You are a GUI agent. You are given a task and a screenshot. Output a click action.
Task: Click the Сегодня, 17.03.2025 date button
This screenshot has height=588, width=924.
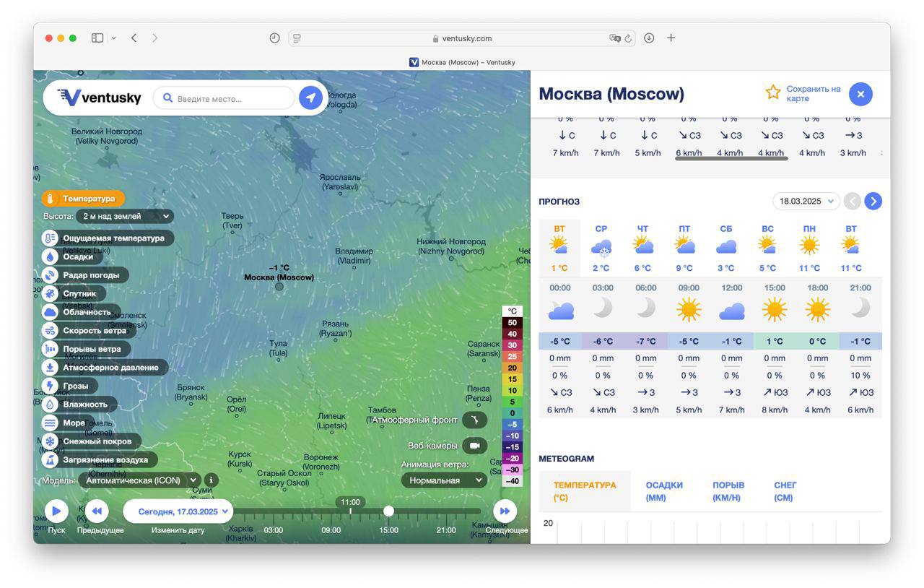point(178,511)
